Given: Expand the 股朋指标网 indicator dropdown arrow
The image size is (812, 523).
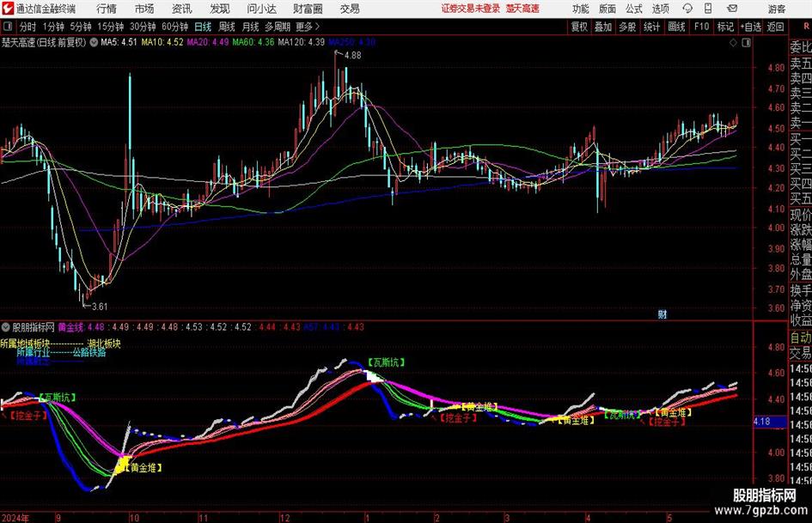Looking at the screenshot, I should [6, 327].
